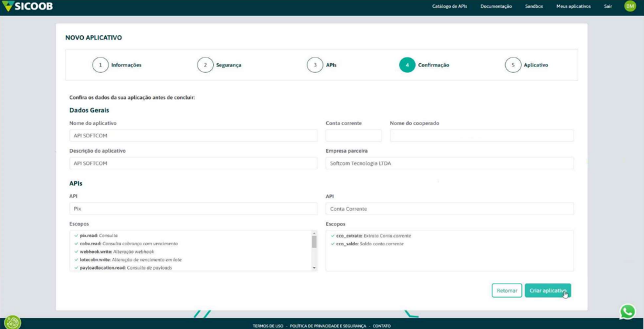
Task: Click step 3 APIs circle
Action: click(315, 65)
